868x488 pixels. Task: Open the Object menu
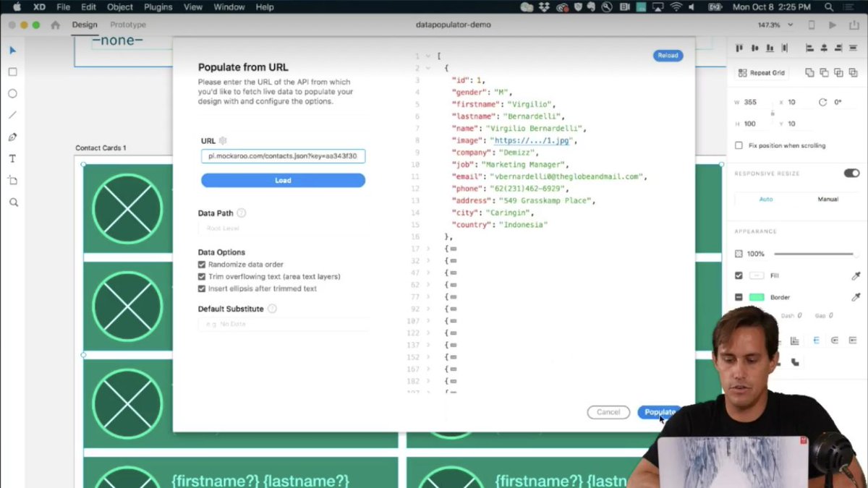point(120,7)
